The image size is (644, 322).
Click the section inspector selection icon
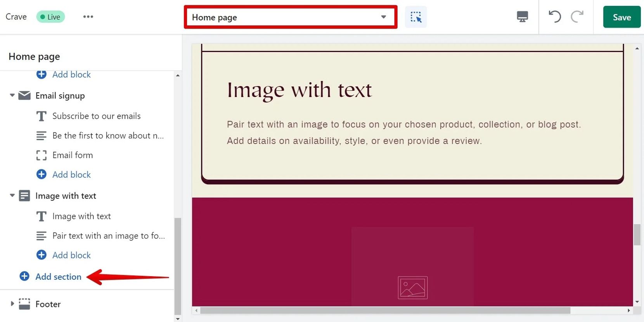[415, 17]
